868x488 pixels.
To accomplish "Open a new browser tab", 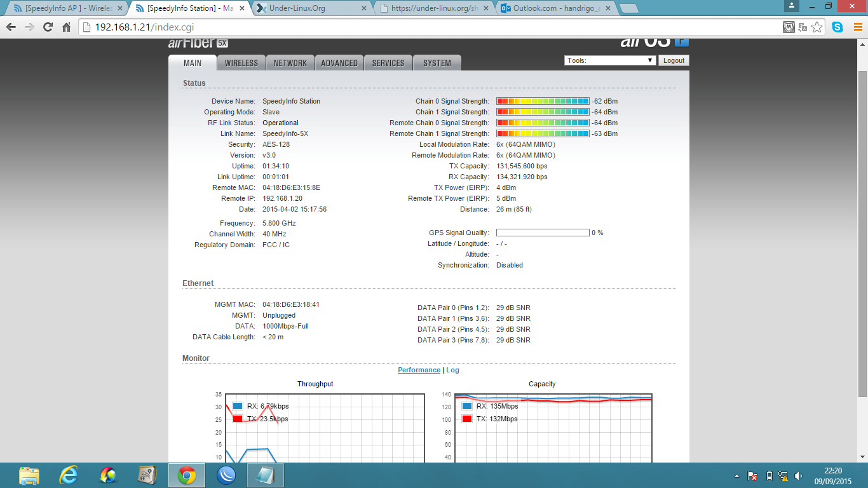I will tap(628, 8).
